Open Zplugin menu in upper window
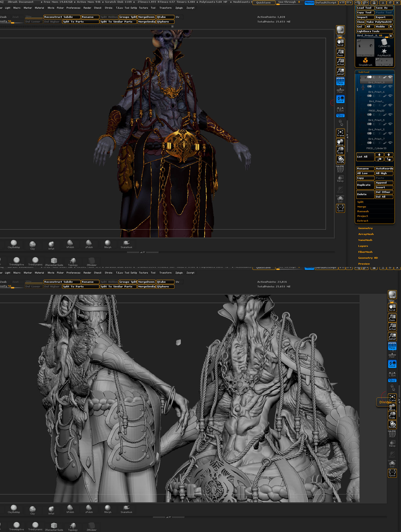The width and height of the screenshot is (401, 532). tap(179, 8)
